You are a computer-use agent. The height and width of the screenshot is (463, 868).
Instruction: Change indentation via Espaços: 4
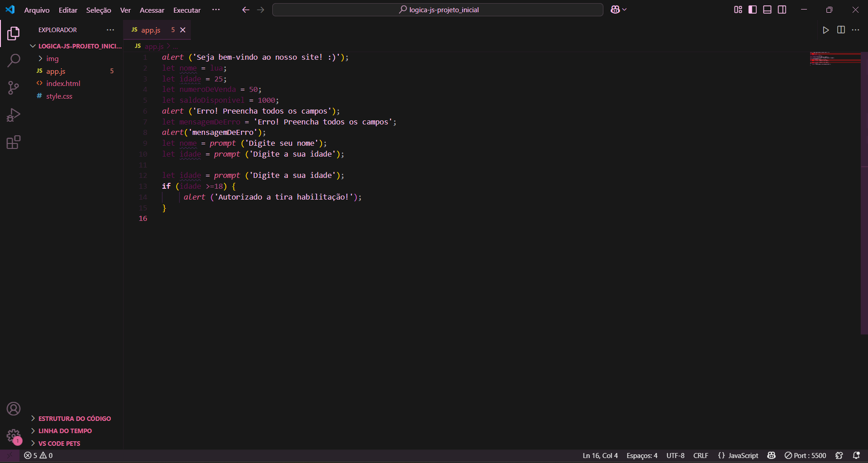point(642,455)
